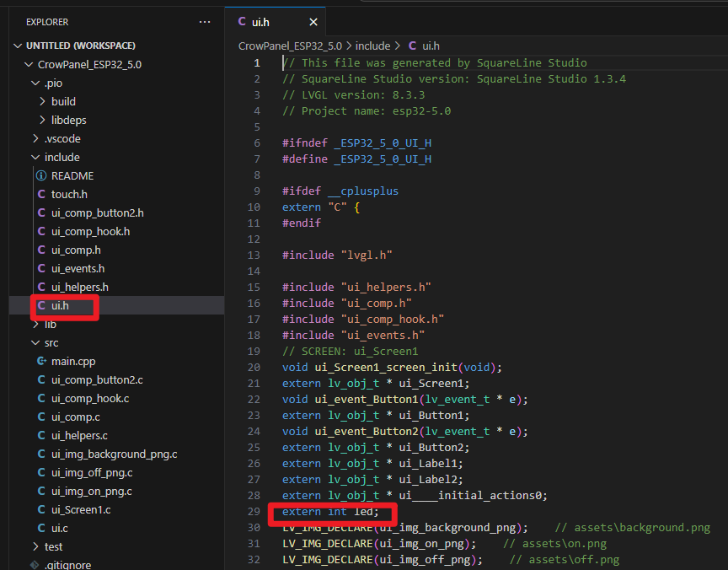The image size is (728, 570).
Task: Click the C icon beside ui_Screen1.c
Action: point(41,509)
